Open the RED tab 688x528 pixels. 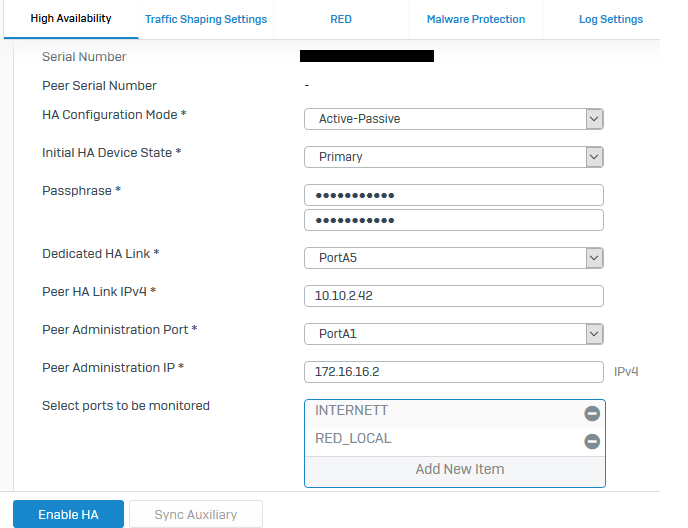[x=341, y=19]
